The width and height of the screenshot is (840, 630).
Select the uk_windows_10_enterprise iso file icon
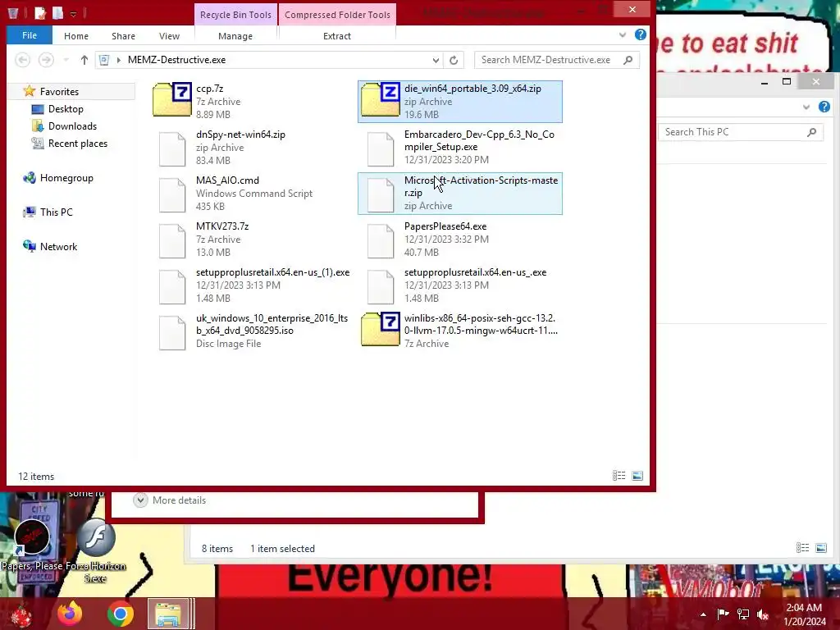coord(172,333)
